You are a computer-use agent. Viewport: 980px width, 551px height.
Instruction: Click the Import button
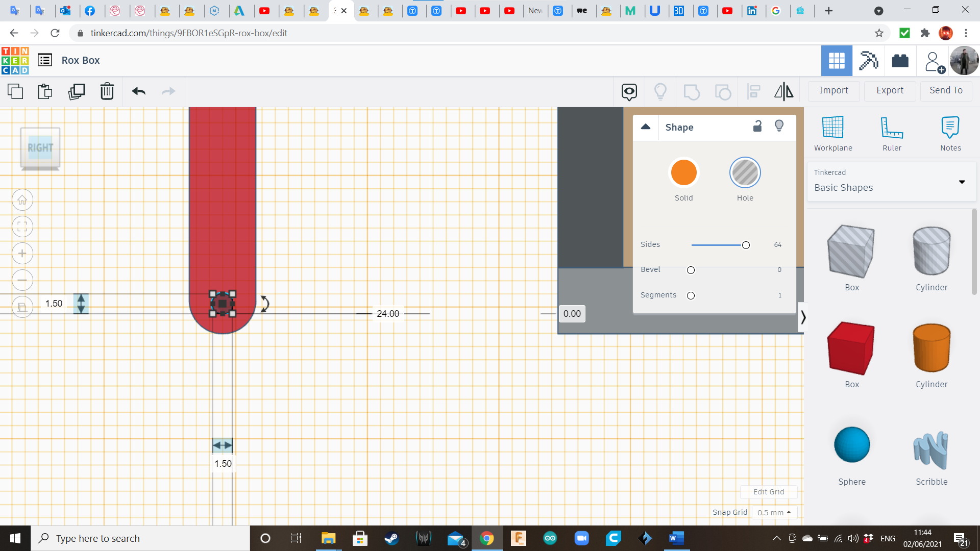pos(834,90)
